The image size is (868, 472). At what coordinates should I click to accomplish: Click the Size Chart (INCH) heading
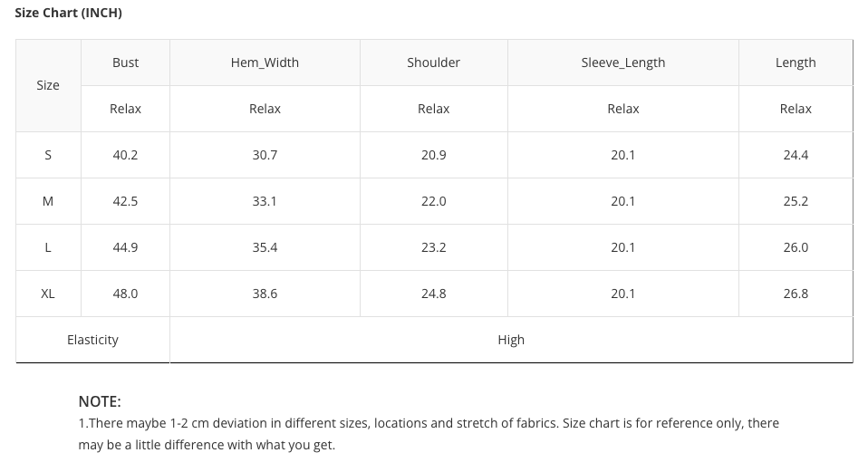[69, 13]
